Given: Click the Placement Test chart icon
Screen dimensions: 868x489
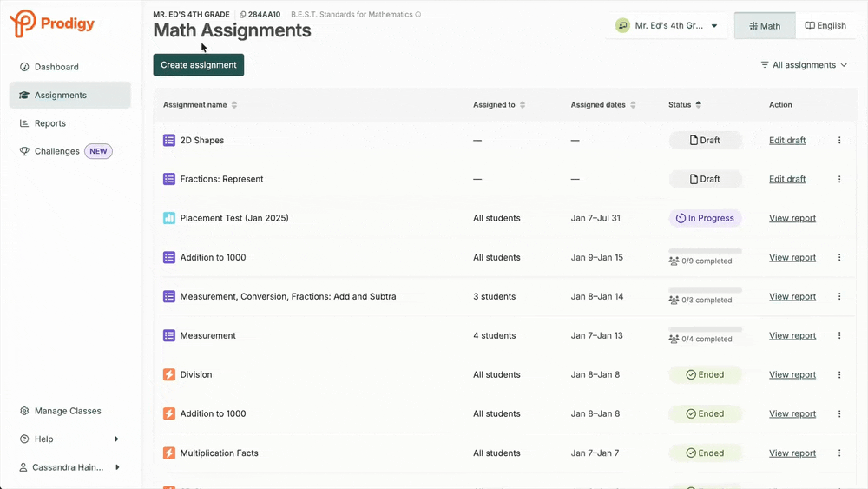Looking at the screenshot, I should coord(169,218).
